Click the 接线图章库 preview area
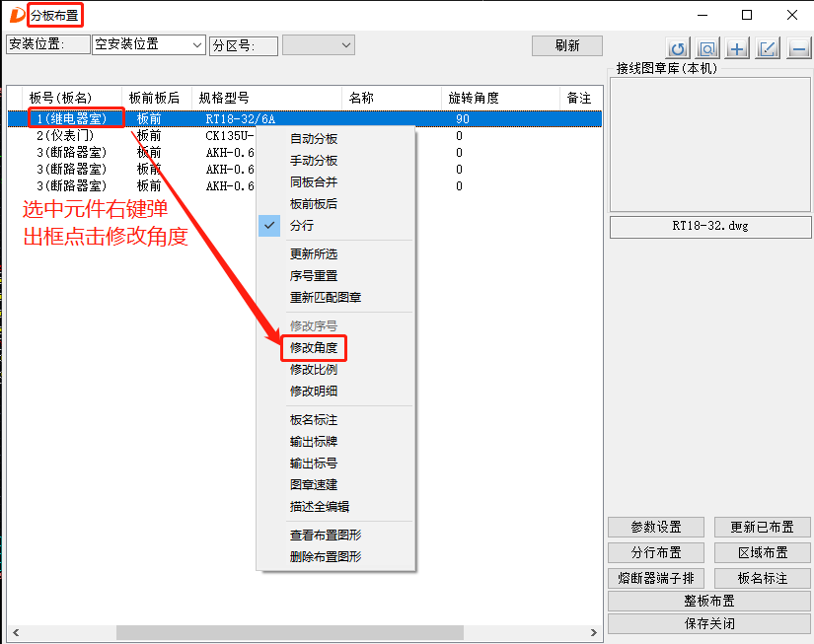The width and height of the screenshot is (814, 644). point(710,144)
